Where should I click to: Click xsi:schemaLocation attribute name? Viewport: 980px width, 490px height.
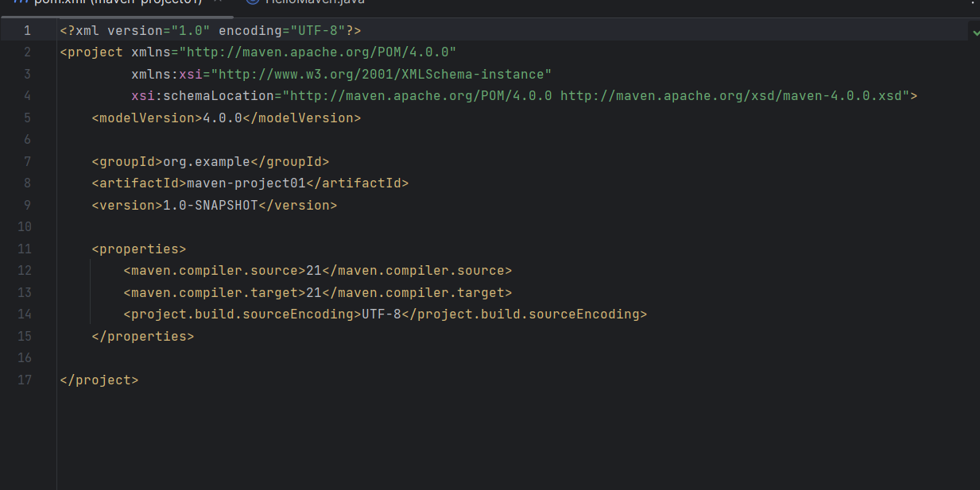click(203, 96)
